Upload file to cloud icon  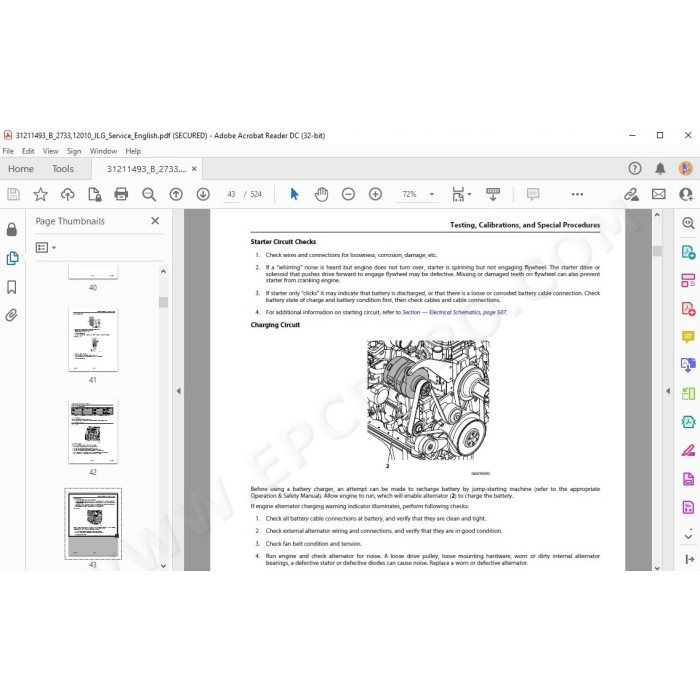(67, 194)
